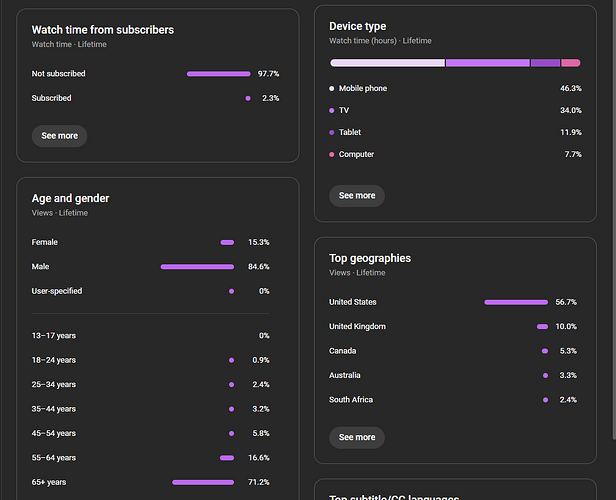Select the pink Computer segment of the device bar
Screen dimensions: 616x500
click(x=571, y=63)
